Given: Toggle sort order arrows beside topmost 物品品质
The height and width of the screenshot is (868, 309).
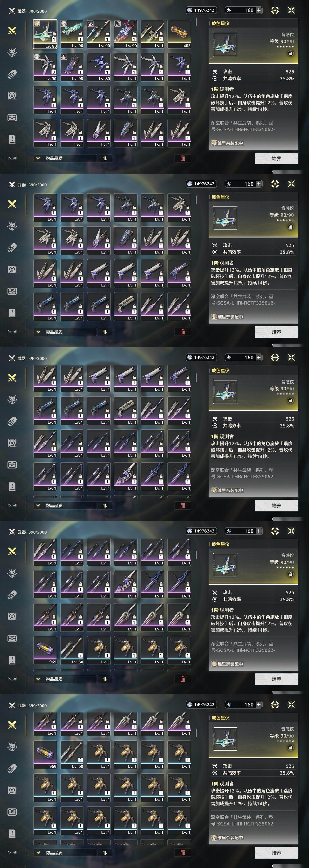Looking at the screenshot, I should [105, 158].
